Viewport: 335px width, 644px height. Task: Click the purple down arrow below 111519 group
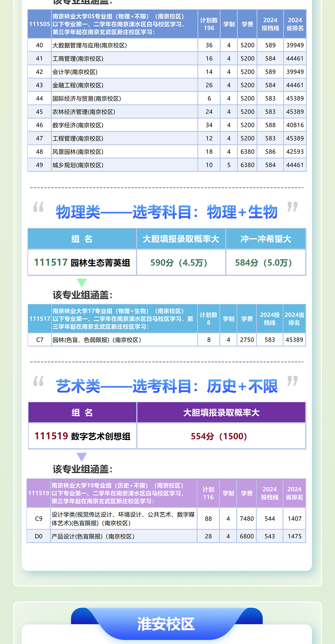point(82,457)
